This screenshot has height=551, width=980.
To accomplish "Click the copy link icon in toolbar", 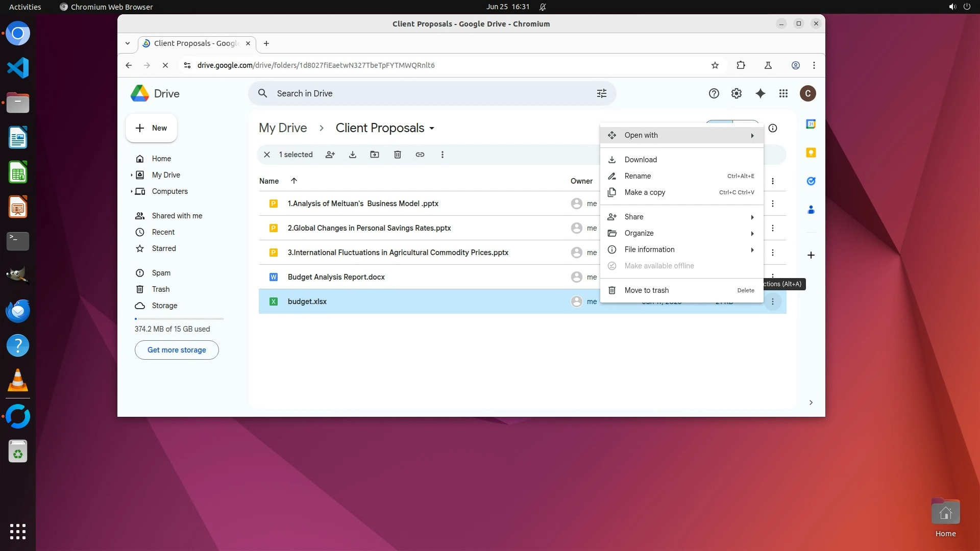I will coord(420,155).
